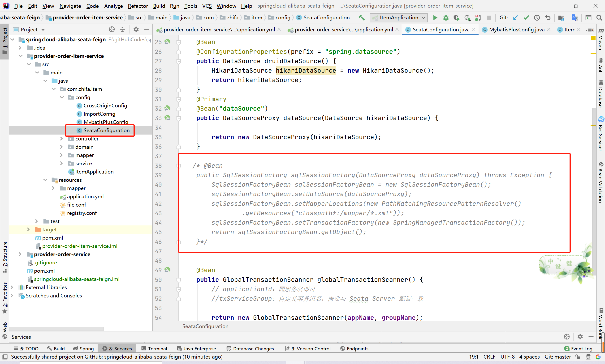Collapse the resources folder

pos(45,180)
